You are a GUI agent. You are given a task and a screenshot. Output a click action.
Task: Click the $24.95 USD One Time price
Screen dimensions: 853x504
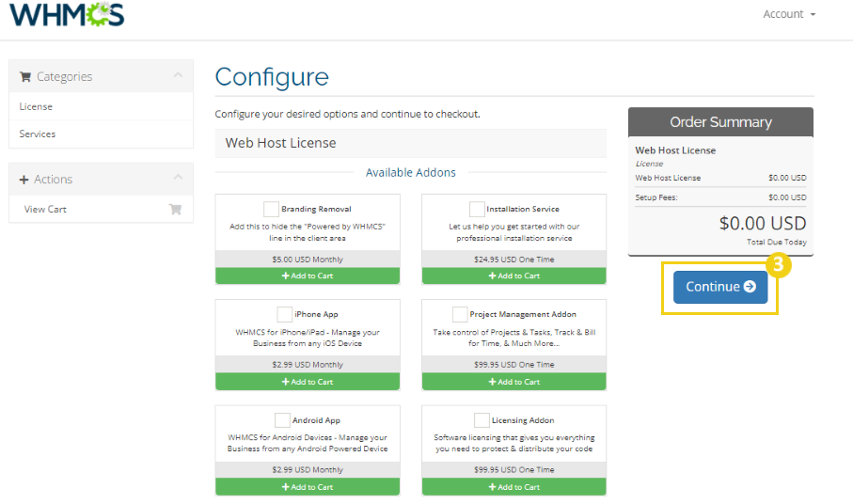514,260
